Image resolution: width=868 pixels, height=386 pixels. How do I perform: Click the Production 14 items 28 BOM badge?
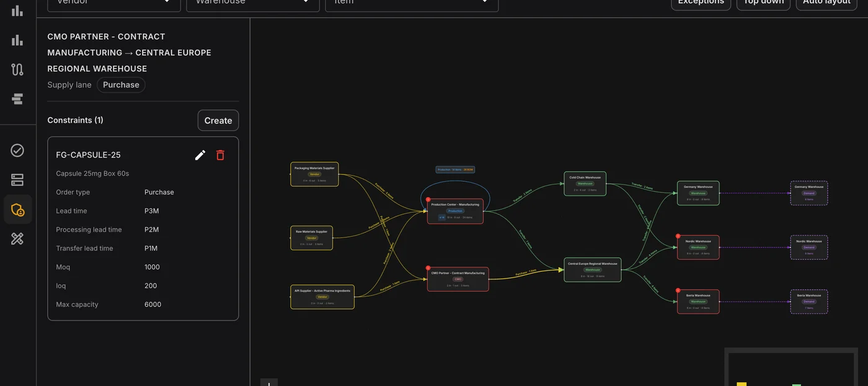pyautogui.click(x=455, y=169)
